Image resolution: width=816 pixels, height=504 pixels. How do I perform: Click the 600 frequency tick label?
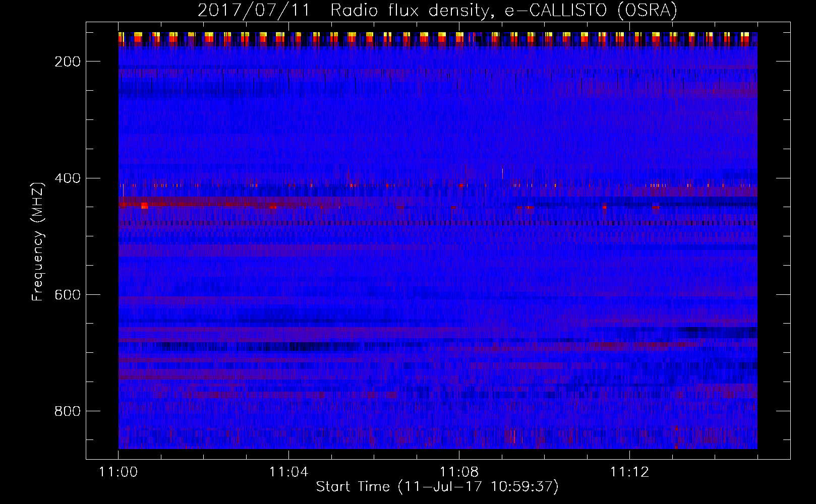coord(68,295)
